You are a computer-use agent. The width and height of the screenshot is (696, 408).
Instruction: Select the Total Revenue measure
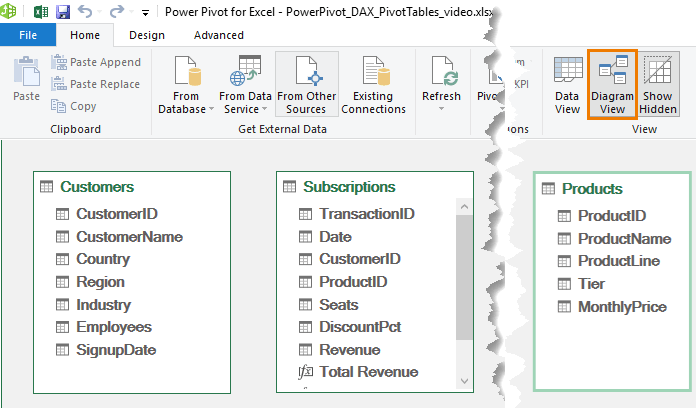click(x=368, y=372)
